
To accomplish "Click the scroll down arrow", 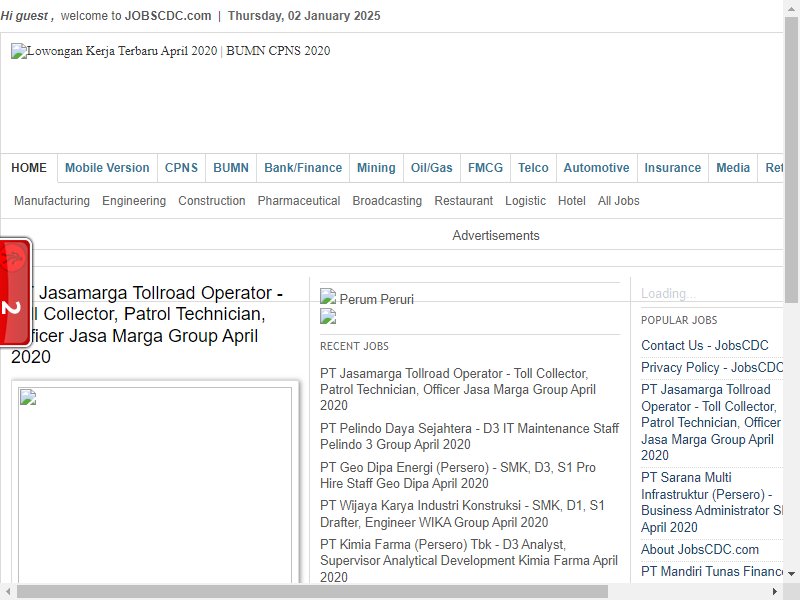I will (x=791, y=573).
